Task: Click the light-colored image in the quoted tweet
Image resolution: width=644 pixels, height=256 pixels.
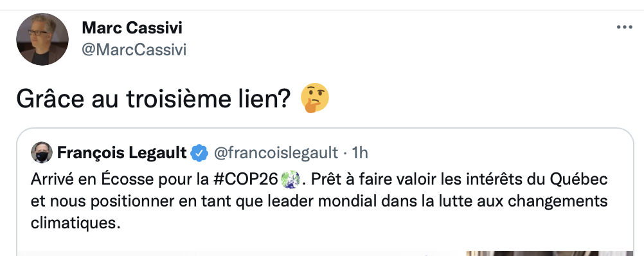Action: point(242,253)
